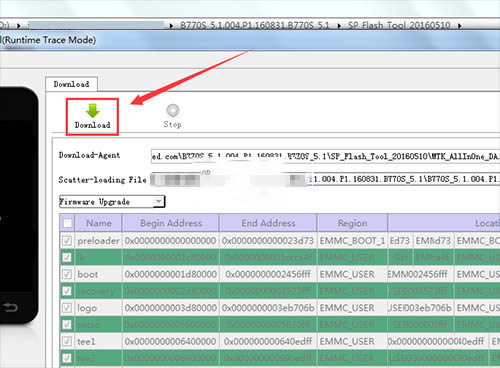Click end address 0x0000000002456fff
The image size is (500, 368).
268,274
